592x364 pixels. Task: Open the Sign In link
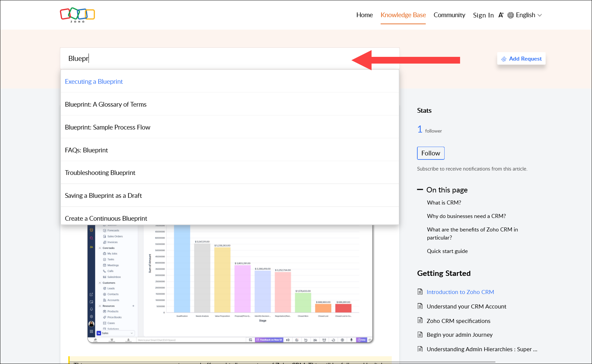(x=483, y=15)
